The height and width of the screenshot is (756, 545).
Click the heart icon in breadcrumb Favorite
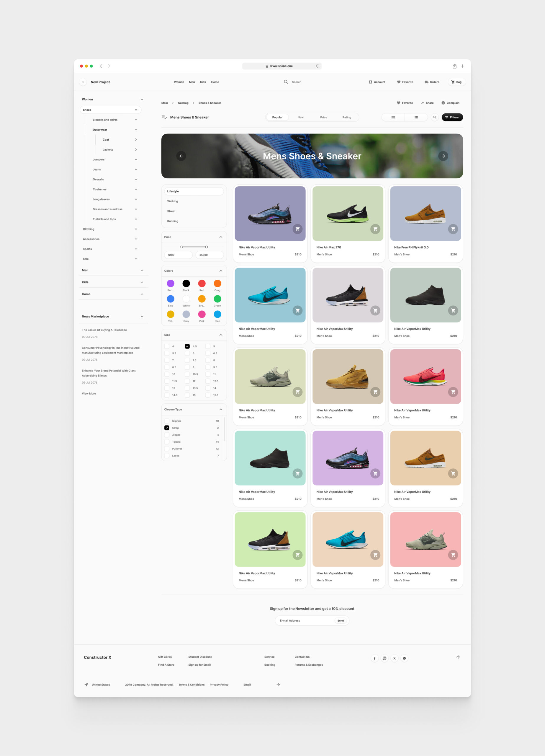pyautogui.click(x=398, y=103)
